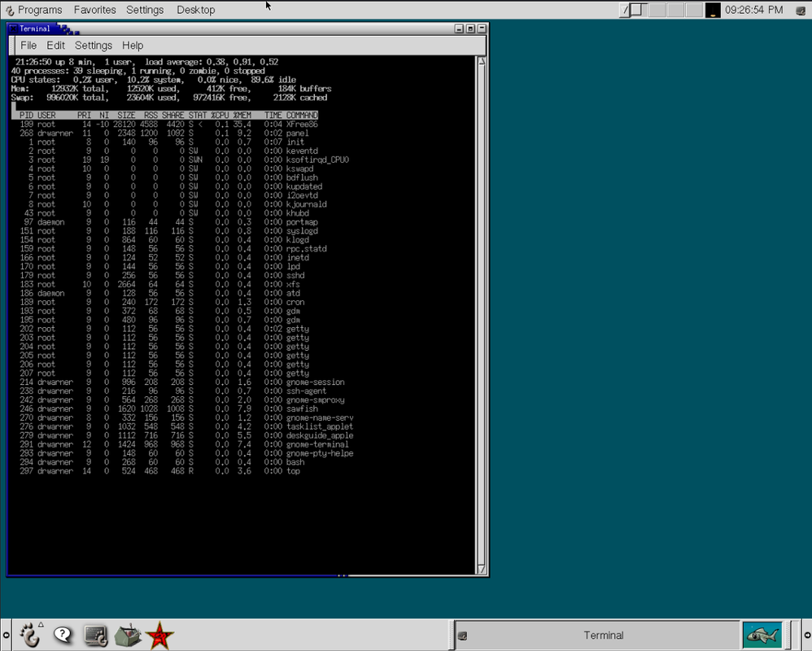This screenshot has height=651, width=812.
Task: Click the XFree86 process row
Action: (168, 125)
